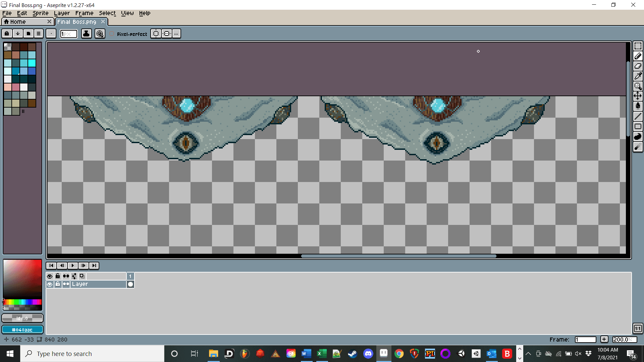Screen dimensions: 644x362
Task: Toggle lock on the Layer row
Action: [58, 284]
